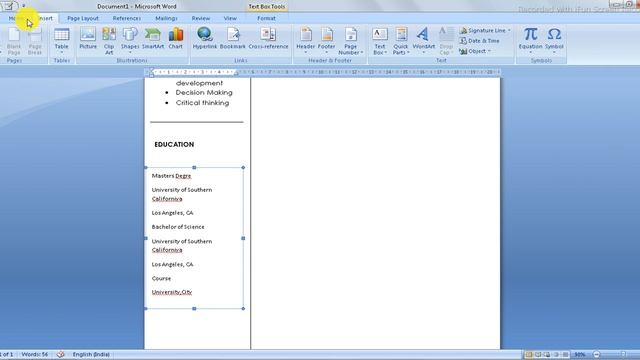The height and width of the screenshot is (360, 640).
Task: Insert a Symbol
Action: 554,41
